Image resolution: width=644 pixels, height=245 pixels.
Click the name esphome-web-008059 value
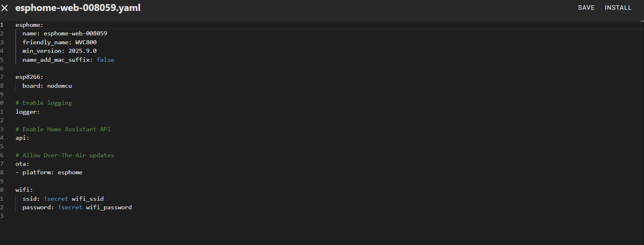click(75, 33)
